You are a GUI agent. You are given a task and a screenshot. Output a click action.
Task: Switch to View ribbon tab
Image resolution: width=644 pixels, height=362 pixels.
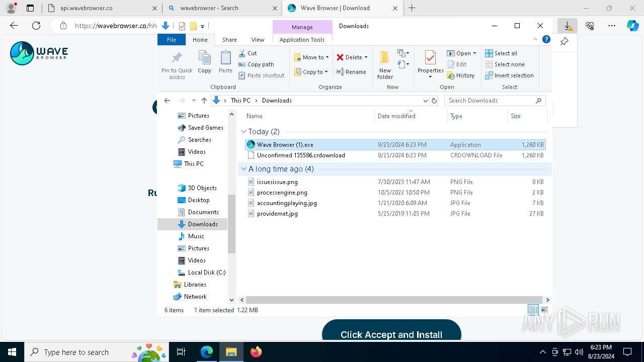coord(258,40)
